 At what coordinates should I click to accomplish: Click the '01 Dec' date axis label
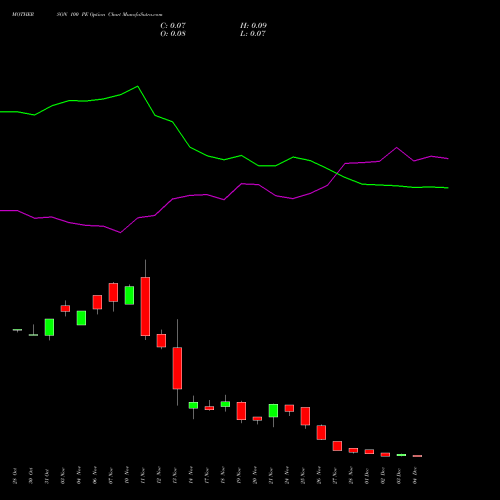(367, 476)
